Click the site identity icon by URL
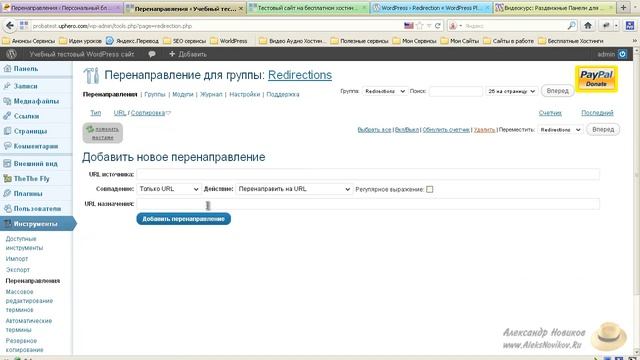 tap(24, 26)
